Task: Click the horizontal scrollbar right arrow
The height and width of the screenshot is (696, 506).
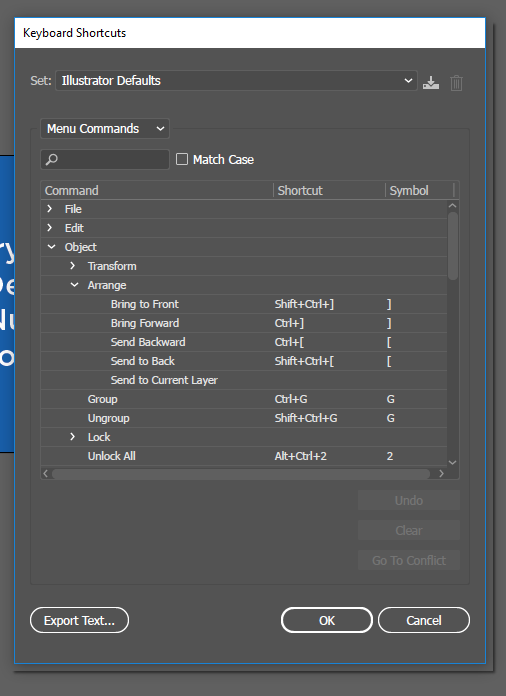Action: [x=441, y=474]
